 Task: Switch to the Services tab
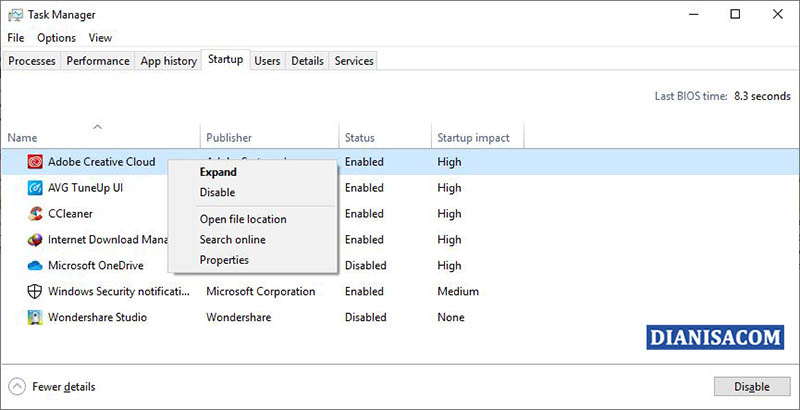[x=354, y=61]
